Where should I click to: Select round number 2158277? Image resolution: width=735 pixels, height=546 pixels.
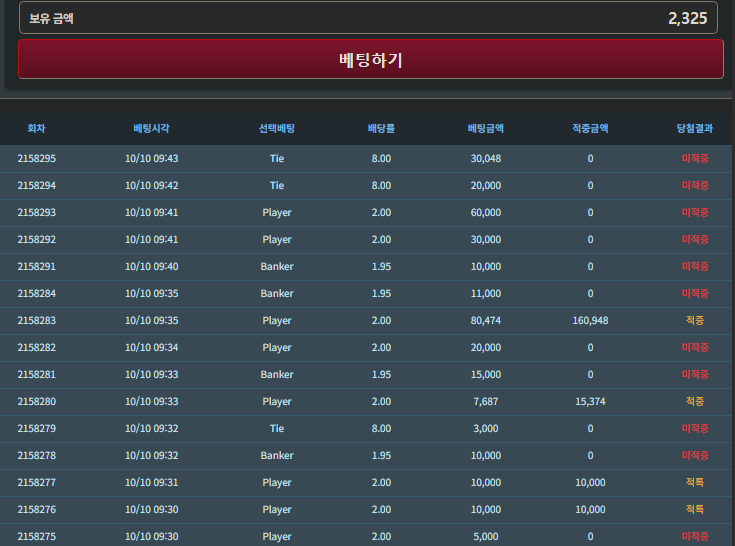(x=37, y=482)
